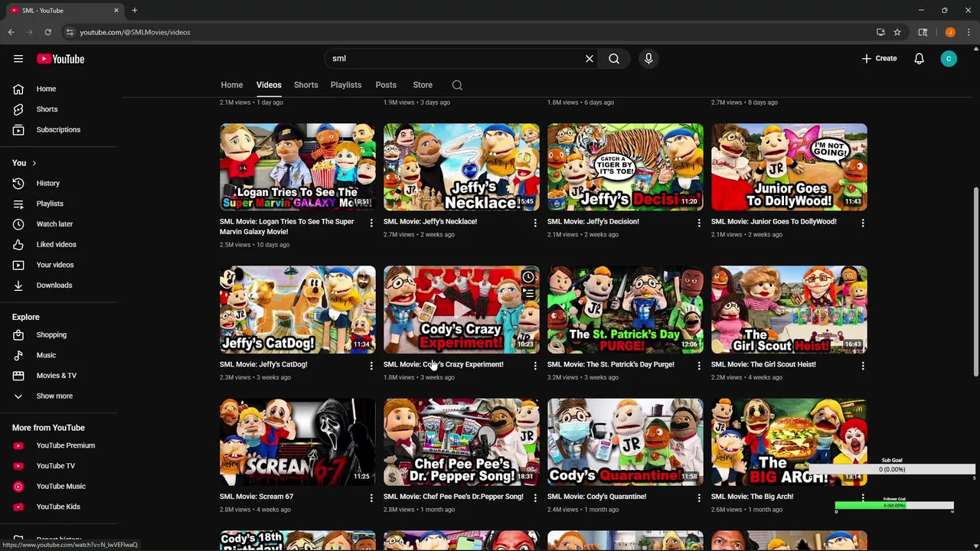Start voice search with microphone icon
Viewport: 980px width, 551px height.
tap(648, 58)
